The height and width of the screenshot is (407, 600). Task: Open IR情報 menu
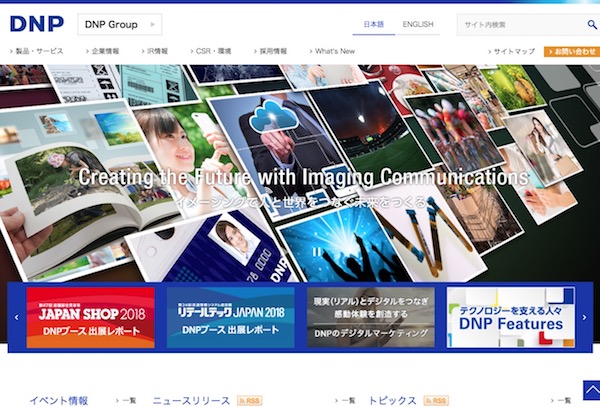[155, 51]
